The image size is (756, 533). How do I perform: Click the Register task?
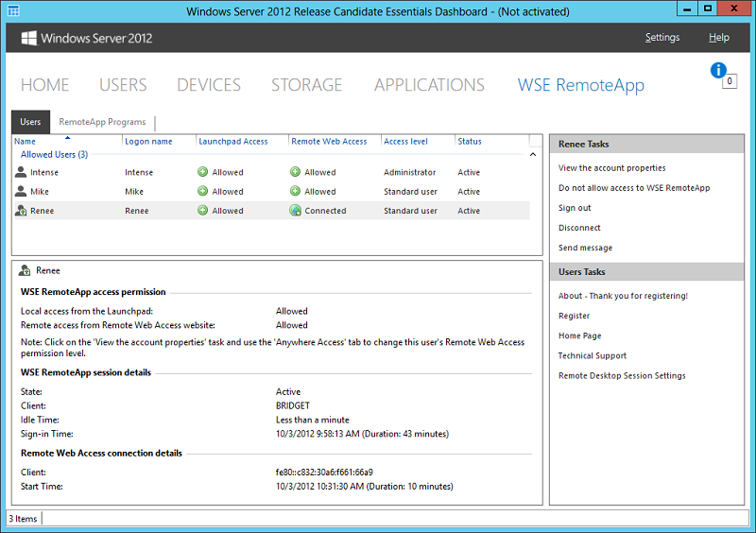coord(574,316)
